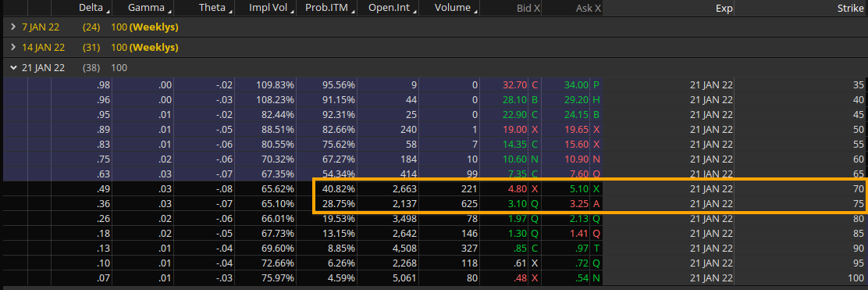Click the -.08 theta value
This screenshot has width=868, height=290.
224,189
